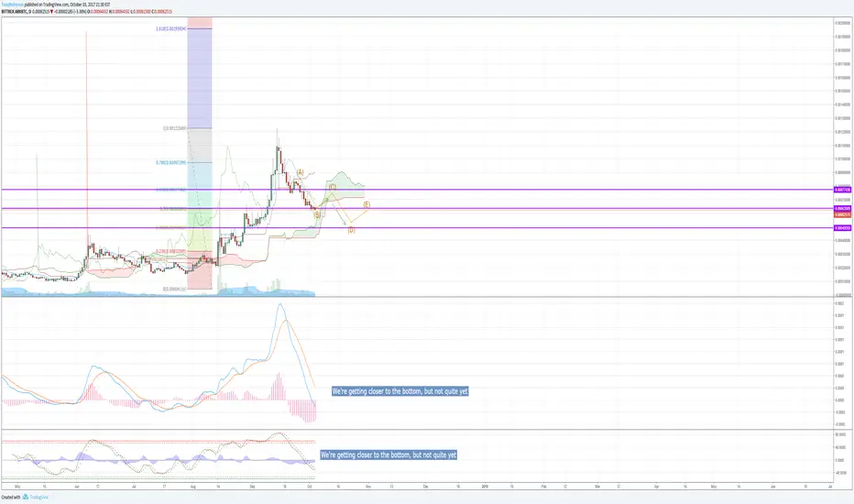
Task: Click the TradingView cloud logo icon
Action: click(x=25, y=497)
